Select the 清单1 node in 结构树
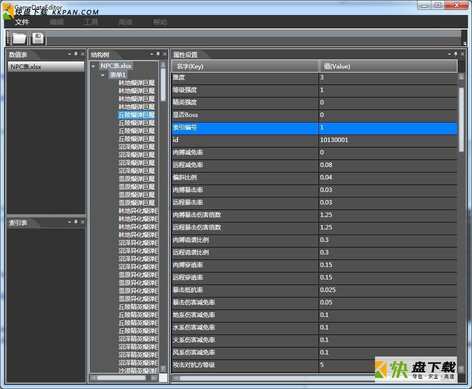This screenshot has height=389, width=472. (x=118, y=75)
